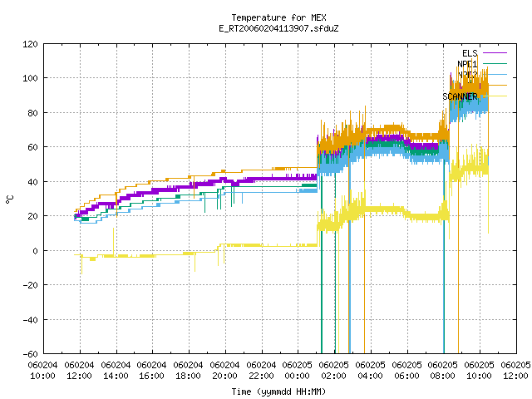
Task: Pick the purple ELS legend line sample
Action: click(x=495, y=53)
